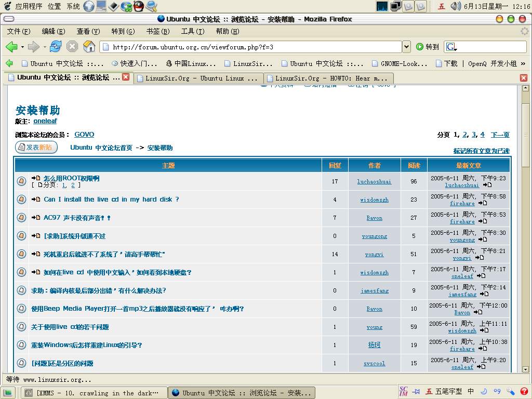Screen dimensions: 532x399
Task: Open the 工具(T) tools menu
Action: (193, 31)
